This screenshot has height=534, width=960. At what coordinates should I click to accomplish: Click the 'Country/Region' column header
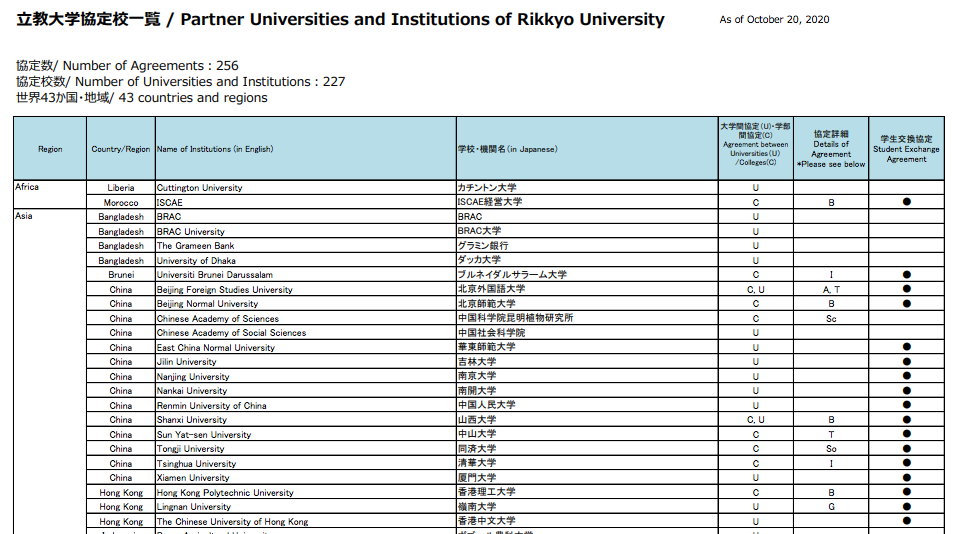[121, 149]
